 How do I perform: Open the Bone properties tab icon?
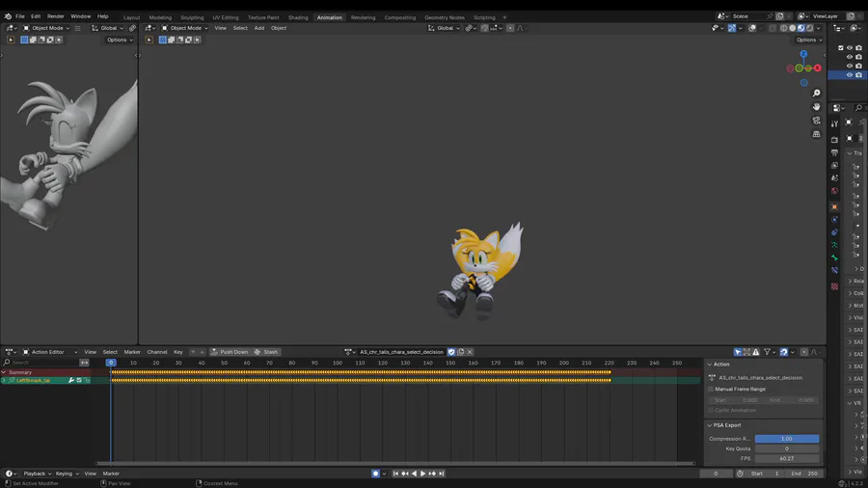pos(834,258)
